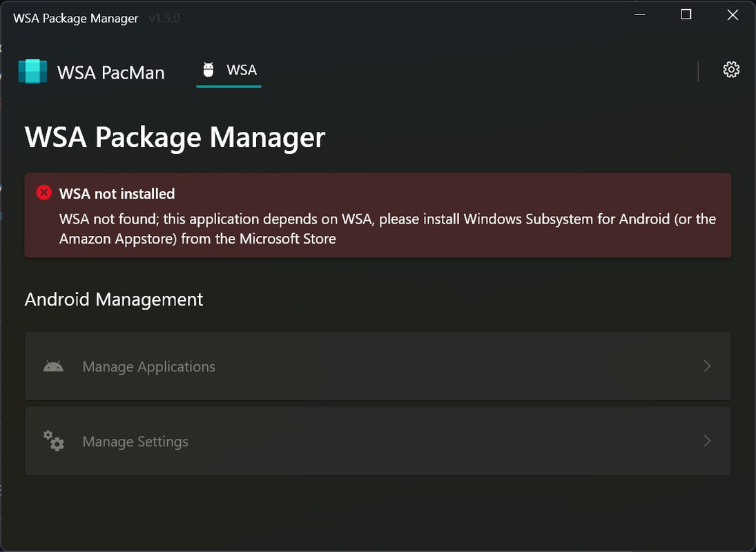Viewport: 756px width, 552px height.
Task: Minimize the WSA Package Manager window
Action: click(x=640, y=15)
